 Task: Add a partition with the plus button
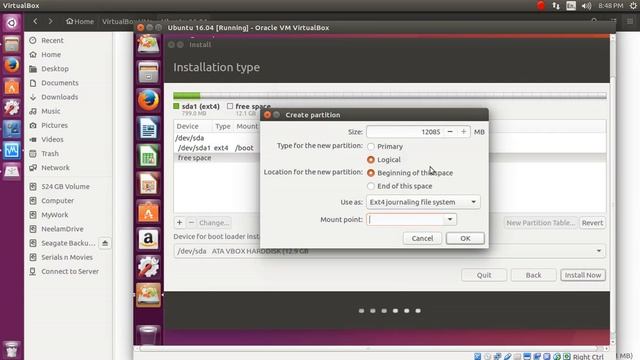(x=179, y=222)
